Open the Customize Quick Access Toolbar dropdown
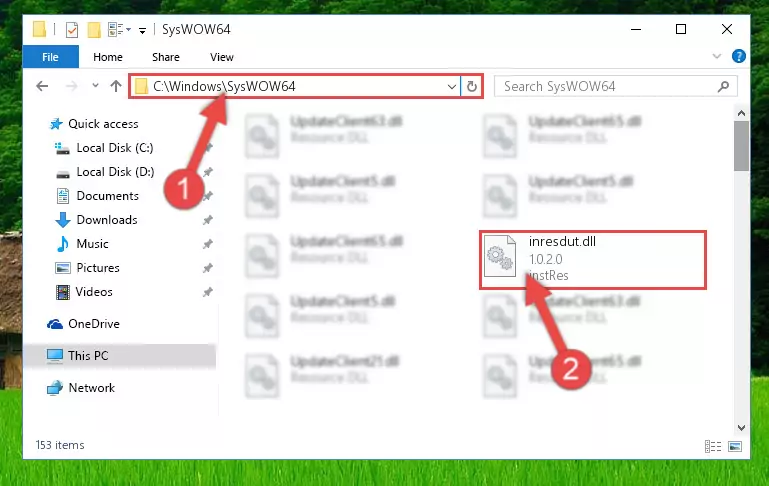The height and width of the screenshot is (486, 769). tap(142, 30)
